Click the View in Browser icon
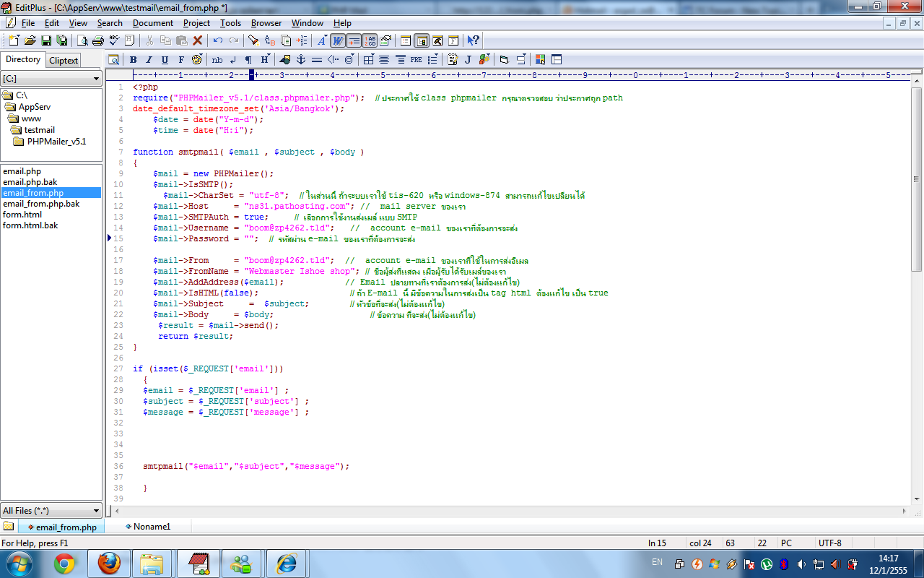924x578 pixels. pos(113,59)
